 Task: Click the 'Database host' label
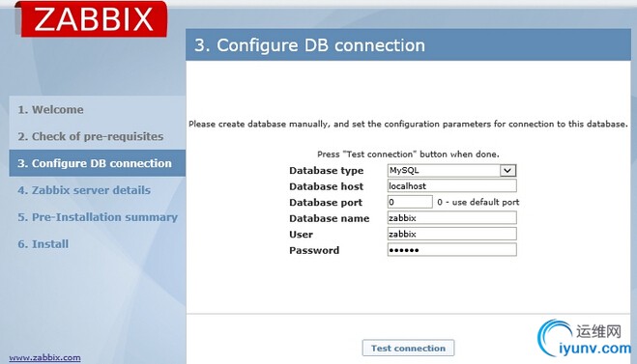click(x=326, y=186)
